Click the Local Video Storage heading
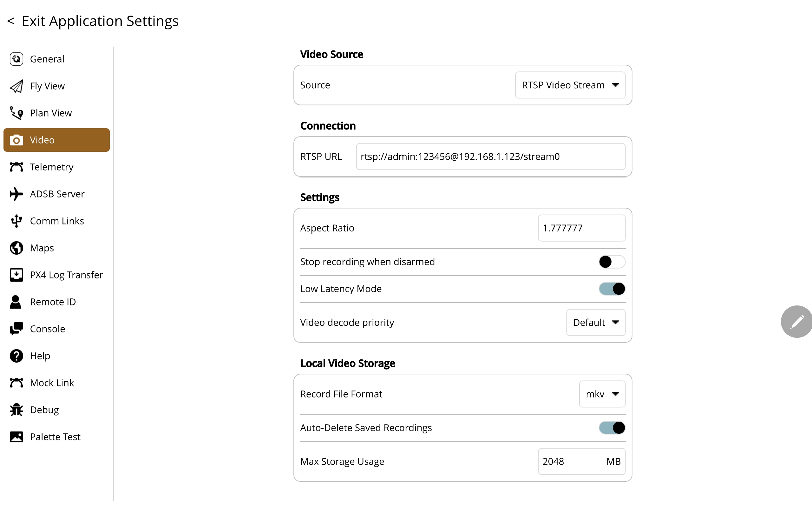This screenshot has height=508, width=812. click(348, 364)
